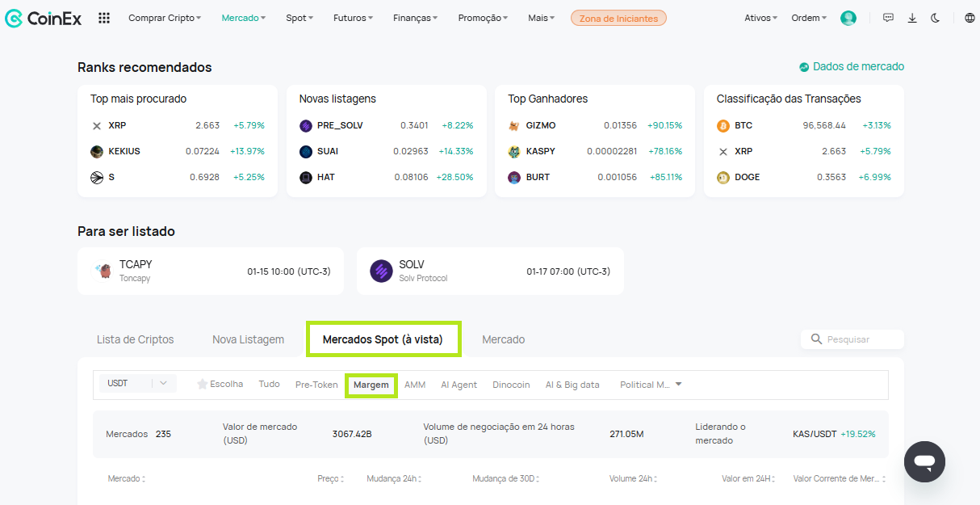Switch to dark mode moon icon
980x505 pixels.
tap(936, 18)
